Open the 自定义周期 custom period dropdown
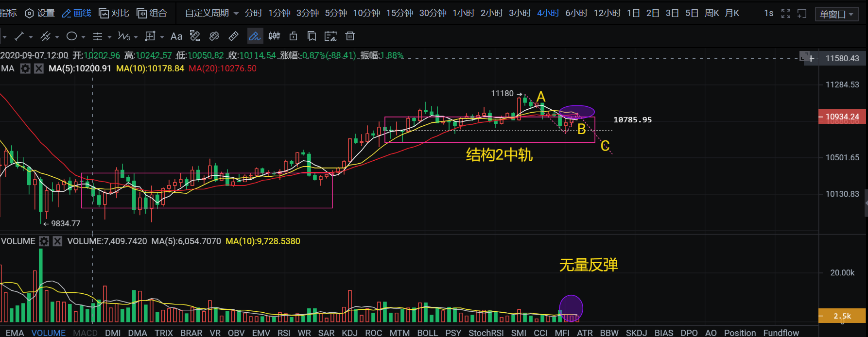This screenshot has width=868, height=337. point(212,13)
